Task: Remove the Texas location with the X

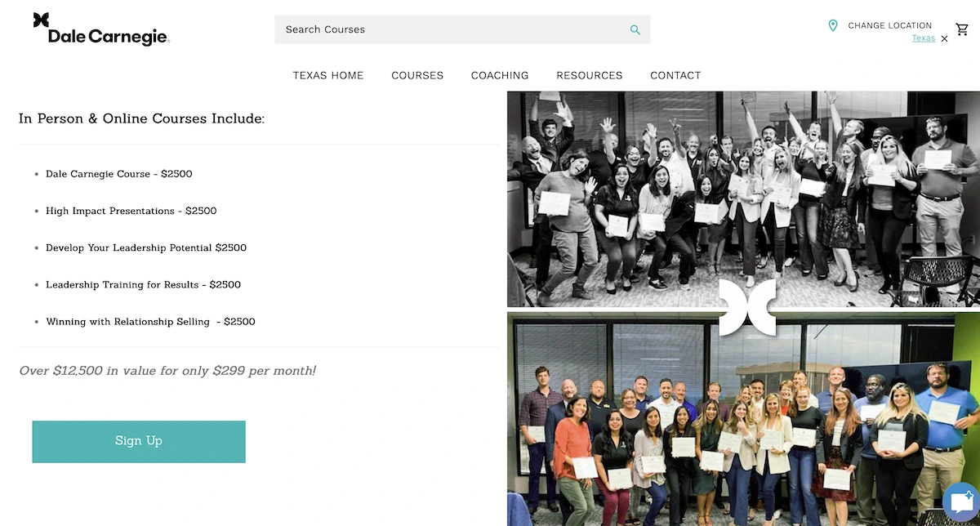Action: [x=945, y=39]
